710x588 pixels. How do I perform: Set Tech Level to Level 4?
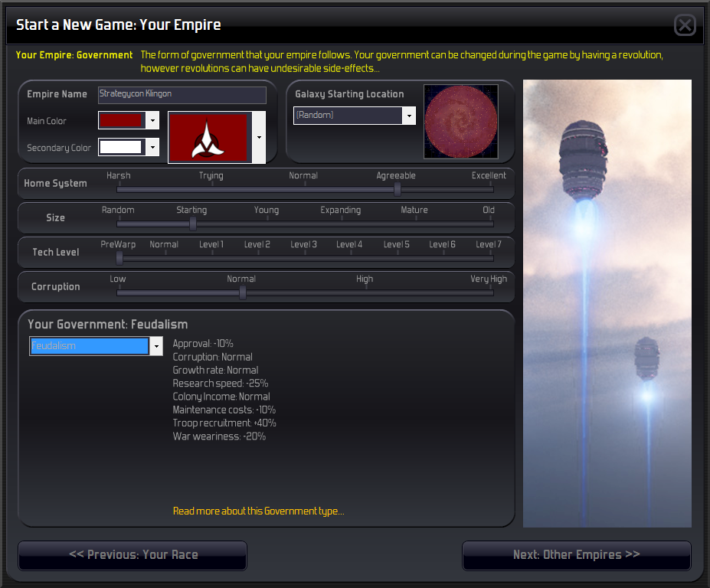coord(349,244)
